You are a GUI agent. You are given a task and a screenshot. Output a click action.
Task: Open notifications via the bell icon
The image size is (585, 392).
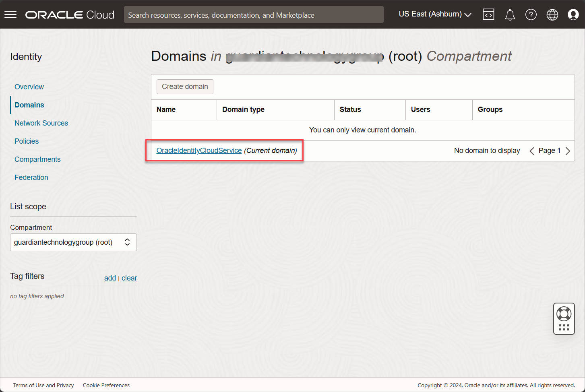pyautogui.click(x=510, y=14)
